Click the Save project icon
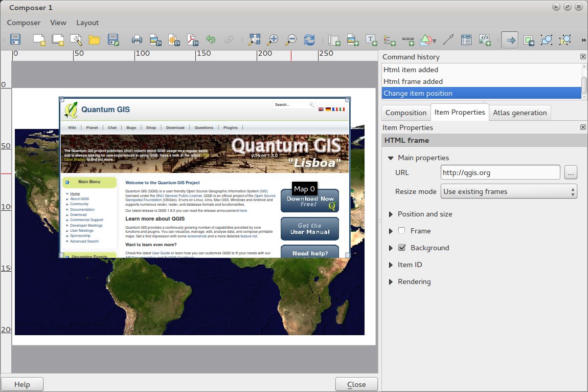Image resolution: width=588 pixels, height=392 pixels. (15, 40)
